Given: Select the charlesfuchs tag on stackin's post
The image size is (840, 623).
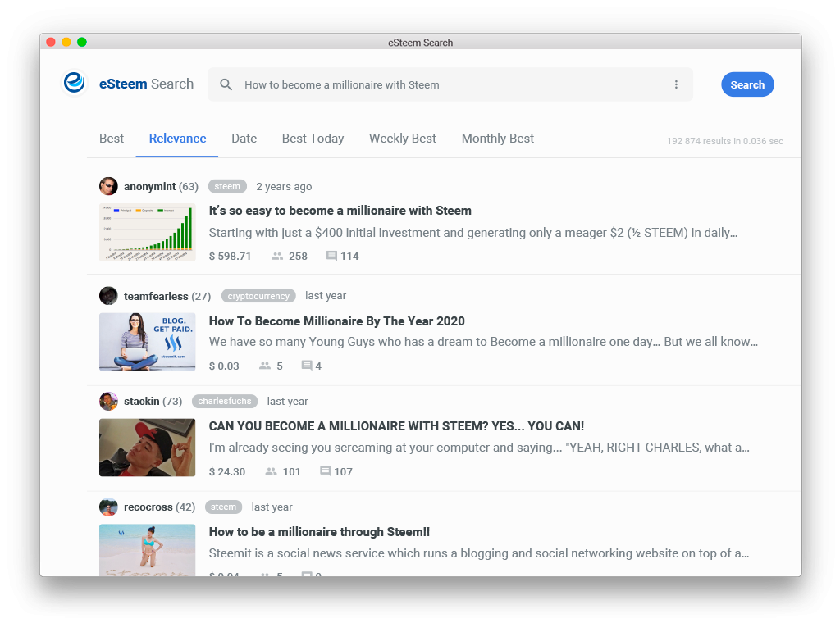Looking at the screenshot, I should [x=224, y=401].
